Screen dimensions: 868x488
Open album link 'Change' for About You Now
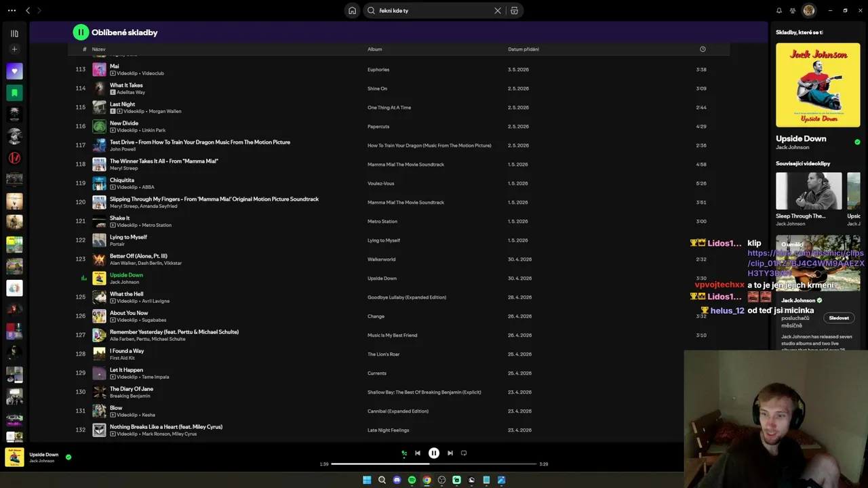tap(376, 316)
